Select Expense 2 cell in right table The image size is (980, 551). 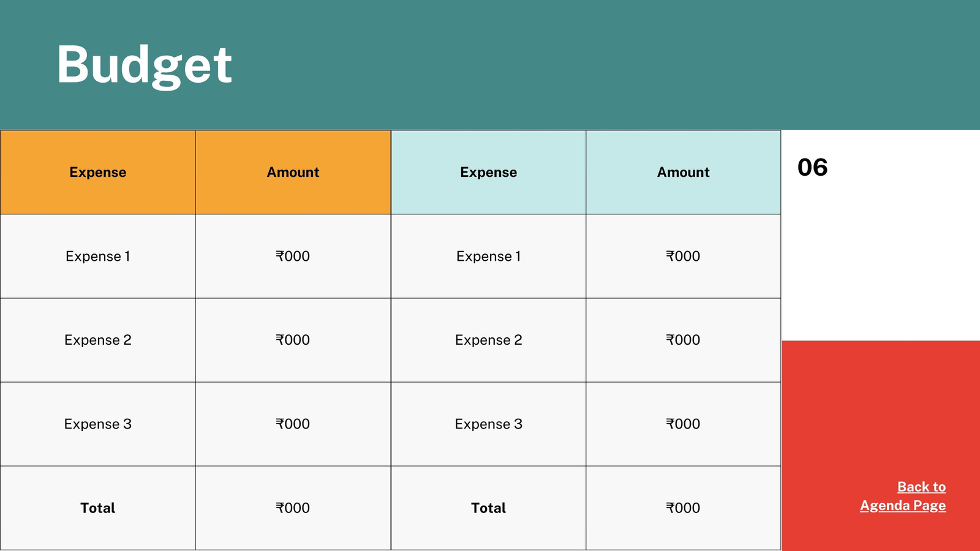click(489, 340)
